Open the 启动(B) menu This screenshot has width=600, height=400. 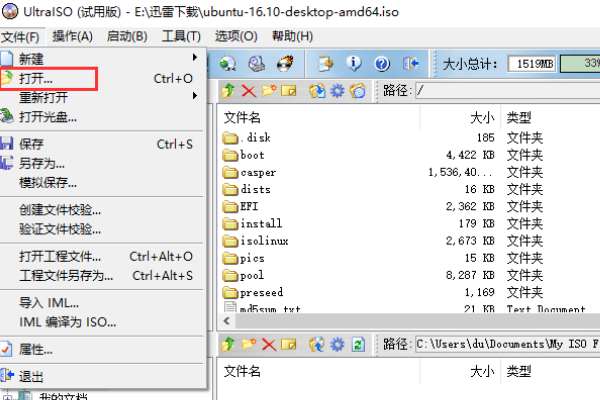click(x=127, y=37)
